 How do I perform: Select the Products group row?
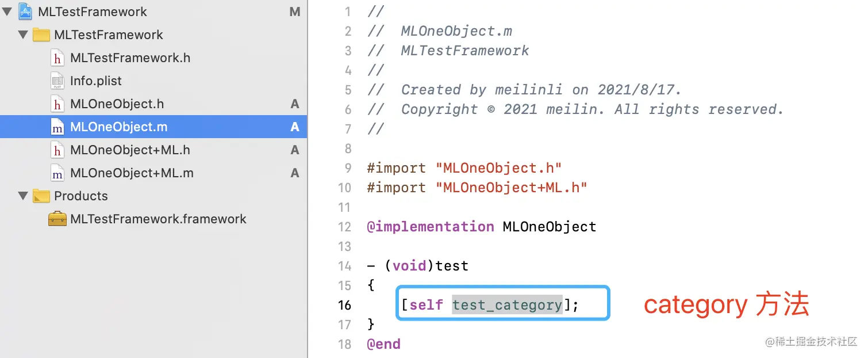point(153,196)
